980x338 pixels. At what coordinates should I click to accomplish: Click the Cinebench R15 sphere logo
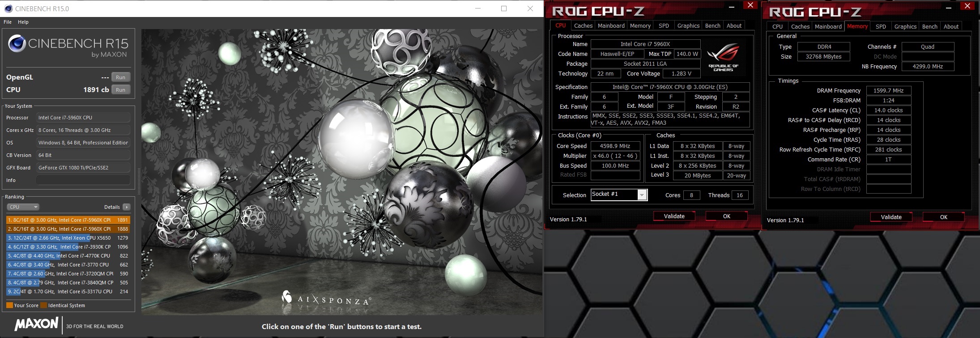(x=17, y=43)
